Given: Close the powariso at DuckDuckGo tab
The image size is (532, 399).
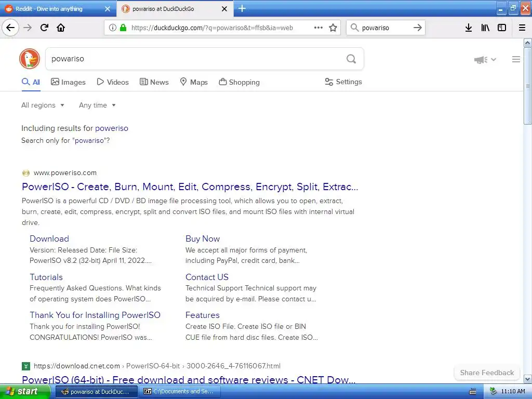Looking at the screenshot, I should pyautogui.click(x=224, y=9).
